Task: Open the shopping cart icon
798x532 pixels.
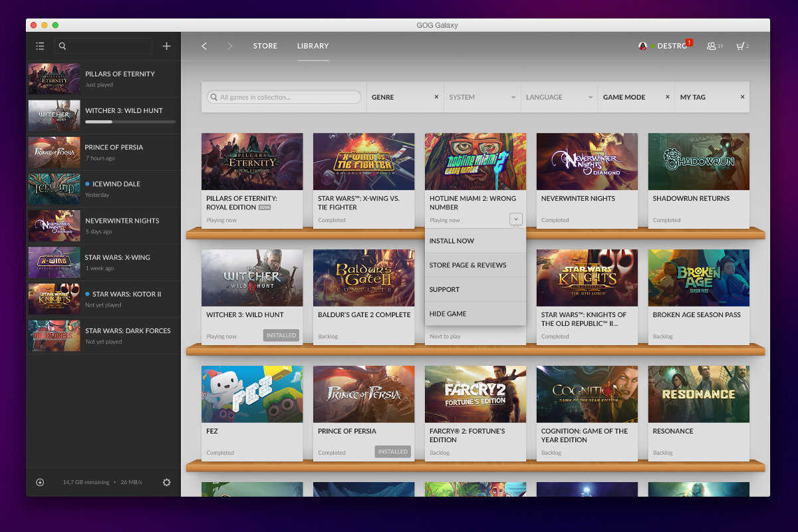Action: click(739, 47)
